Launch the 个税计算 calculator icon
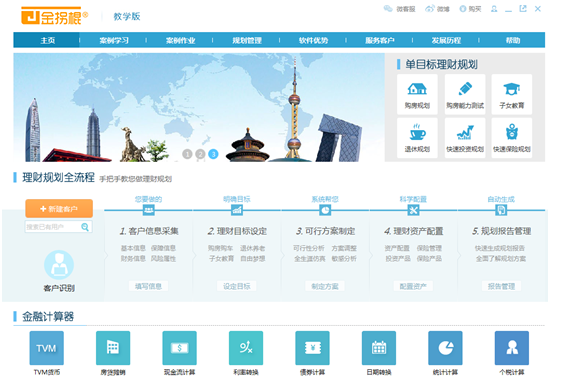561x385 pixels. 512,348
